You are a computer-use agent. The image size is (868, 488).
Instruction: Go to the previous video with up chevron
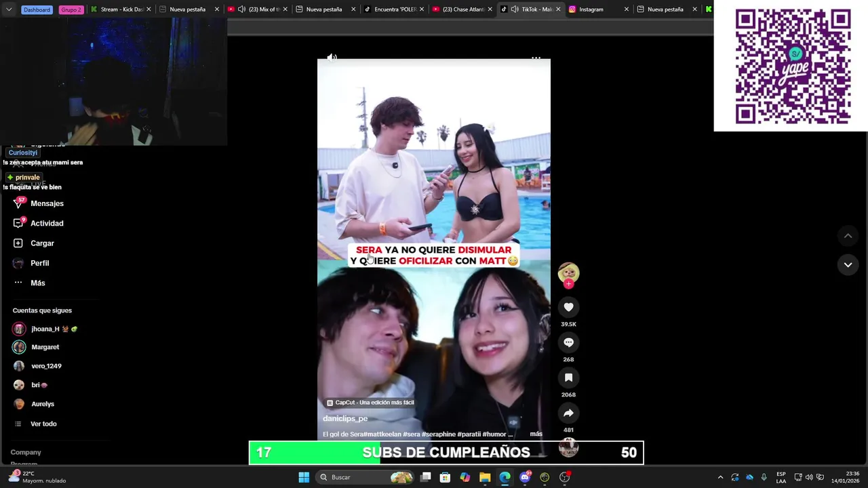pyautogui.click(x=848, y=236)
